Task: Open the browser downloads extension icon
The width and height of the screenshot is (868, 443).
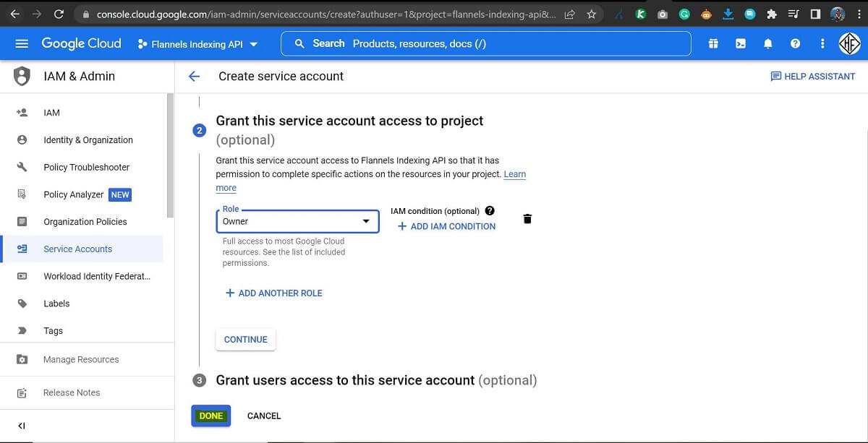Action: point(728,14)
